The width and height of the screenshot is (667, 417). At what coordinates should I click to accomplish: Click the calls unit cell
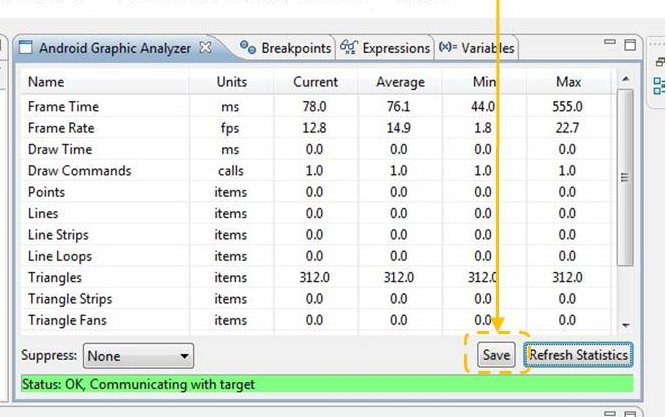click(231, 171)
